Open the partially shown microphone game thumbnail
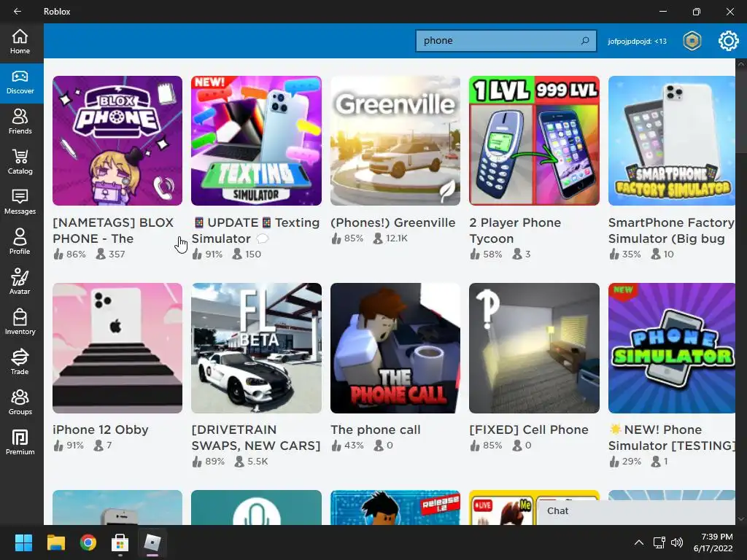The height and width of the screenshot is (560, 747). pyautogui.click(x=256, y=507)
